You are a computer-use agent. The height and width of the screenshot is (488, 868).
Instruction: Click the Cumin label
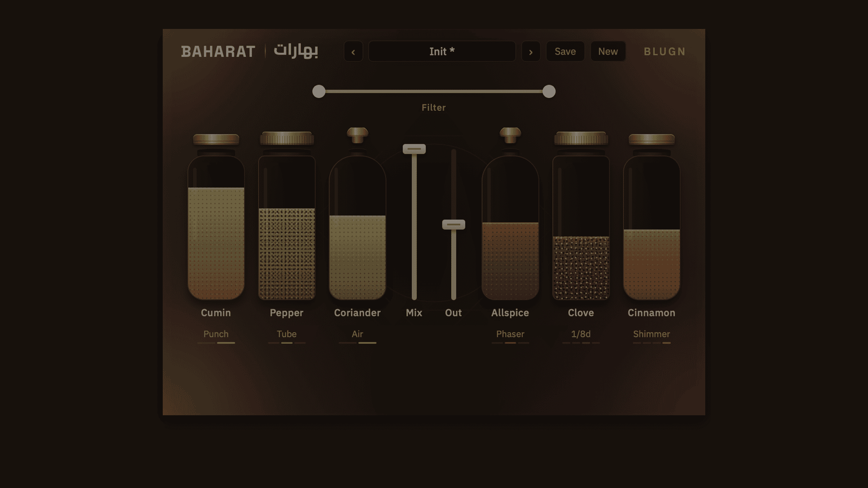pos(216,313)
